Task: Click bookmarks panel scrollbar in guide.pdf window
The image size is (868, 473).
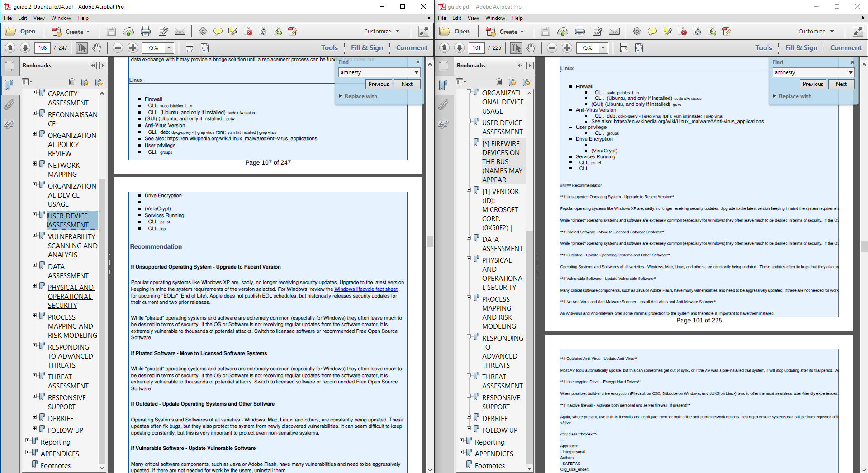Action: click(x=529, y=347)
